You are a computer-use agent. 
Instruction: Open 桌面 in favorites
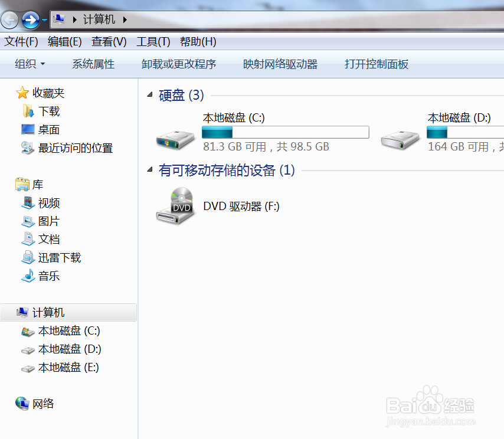[x=49, y=129]
